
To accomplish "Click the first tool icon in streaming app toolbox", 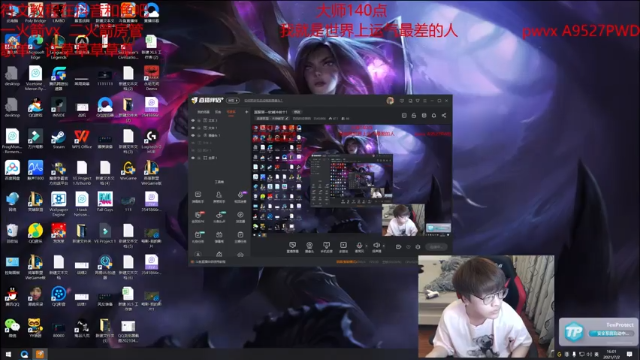I will 198,196.
